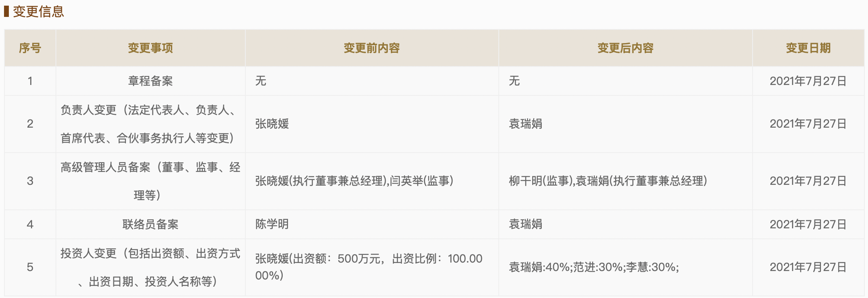The height and width of the screenshot is (298, 868).
Task: Click the 变更信息 section heading
Action: 38,12
